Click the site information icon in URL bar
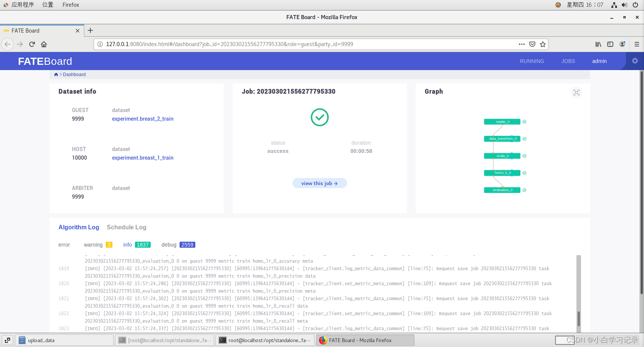This screenshot has height=347, width=644. click(x=100, y=44)
